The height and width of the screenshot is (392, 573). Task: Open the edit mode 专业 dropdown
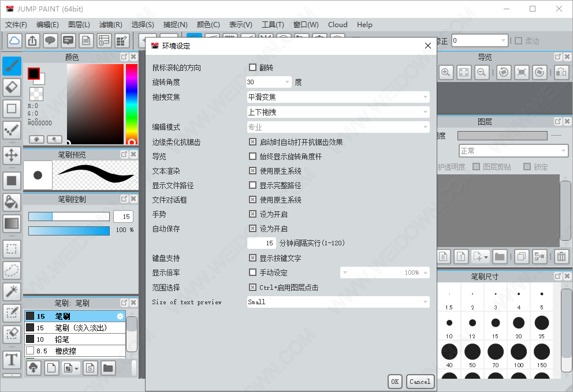[338, 127]
